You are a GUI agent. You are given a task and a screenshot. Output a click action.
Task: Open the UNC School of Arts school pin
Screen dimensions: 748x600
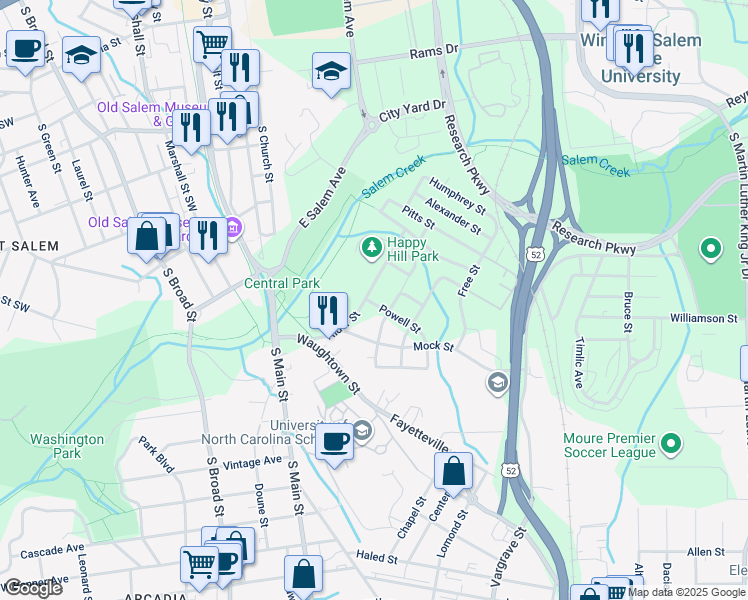pos(363,431)
